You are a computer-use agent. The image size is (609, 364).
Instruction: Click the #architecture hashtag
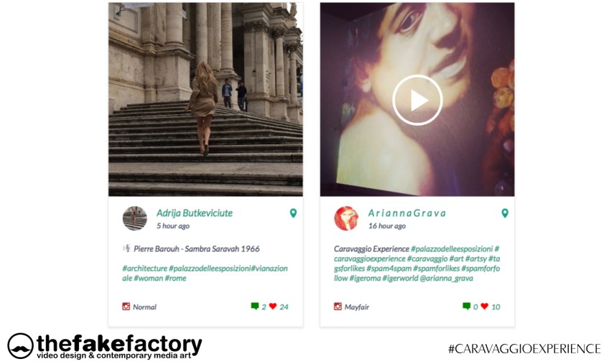coord(145,269)
